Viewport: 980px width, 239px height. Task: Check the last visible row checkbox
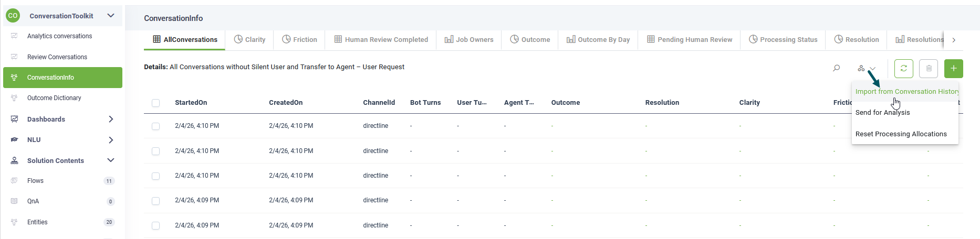(x=156, y=226)
